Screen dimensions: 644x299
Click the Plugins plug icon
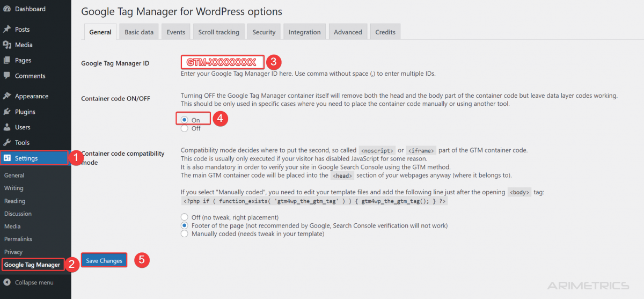coord(7,112)
